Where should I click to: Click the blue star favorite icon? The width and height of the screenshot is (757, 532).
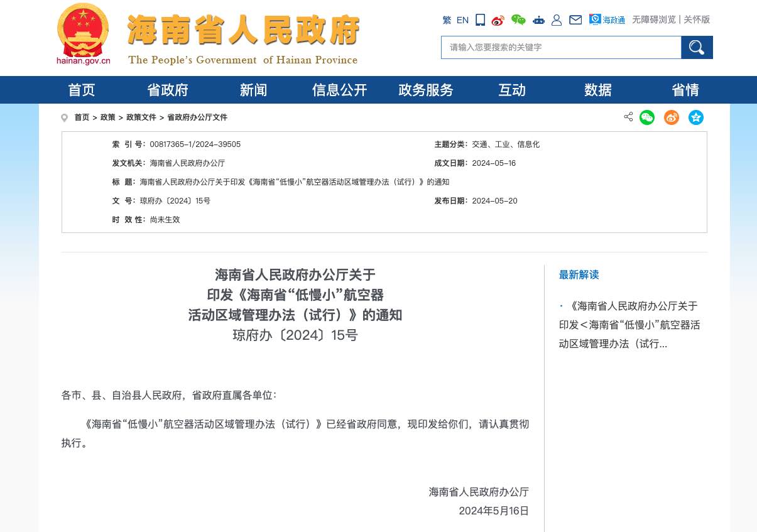click(x=696, y=117)
